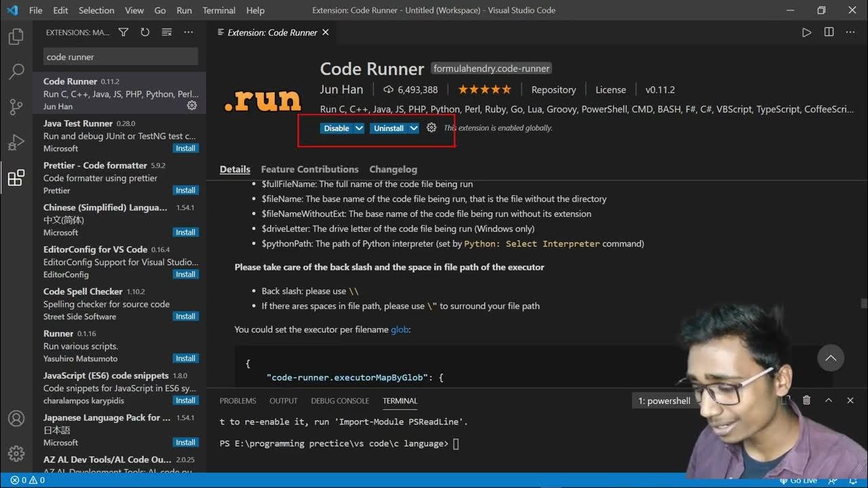This screenshot has width=868, height=488.
Task: Open the Edit menu
Action: (60, 10)
